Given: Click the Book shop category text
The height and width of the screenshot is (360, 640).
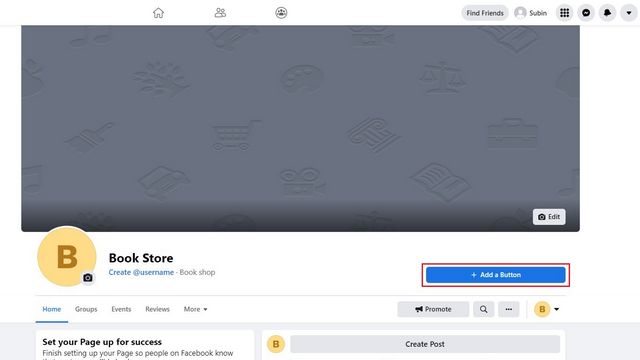Looking at the screenshot, I should (197, 272).
